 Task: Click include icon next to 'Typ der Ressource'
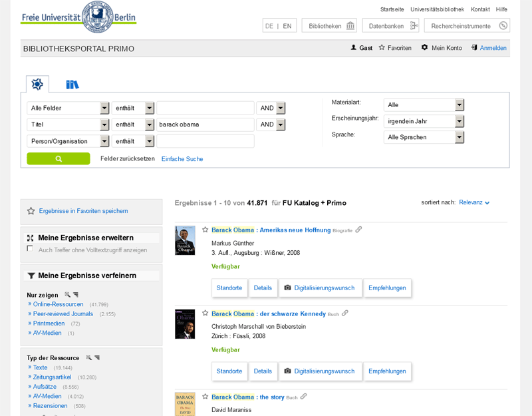click(89, 357)
